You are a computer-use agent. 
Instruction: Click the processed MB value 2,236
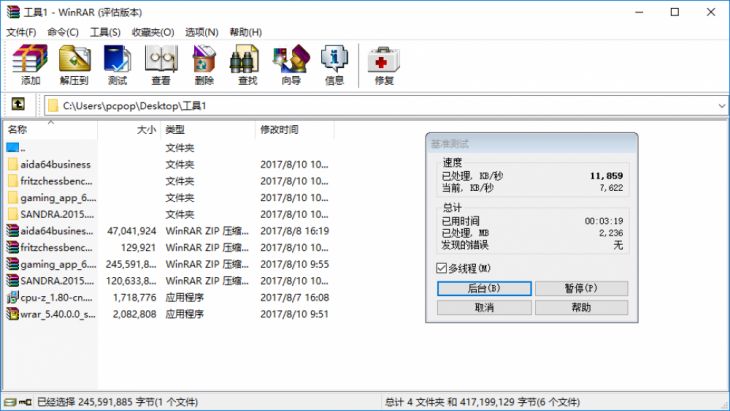click(x=611, y=233)
